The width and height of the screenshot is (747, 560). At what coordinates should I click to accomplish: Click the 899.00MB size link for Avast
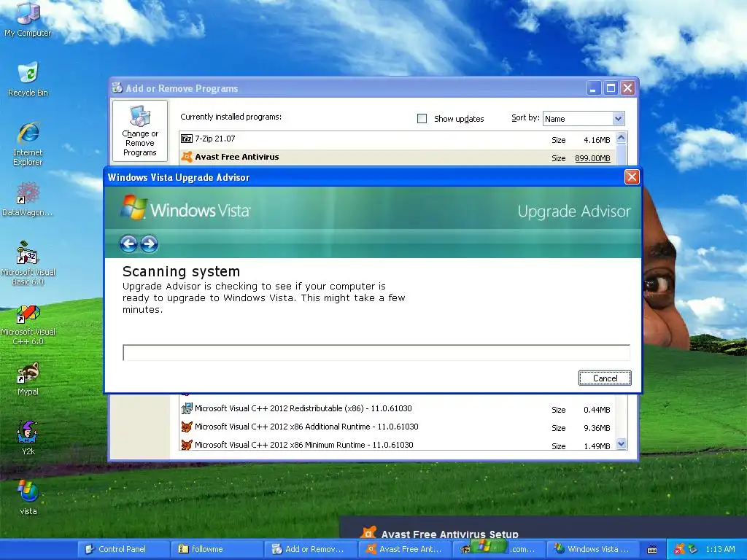(x=592, y=158)
